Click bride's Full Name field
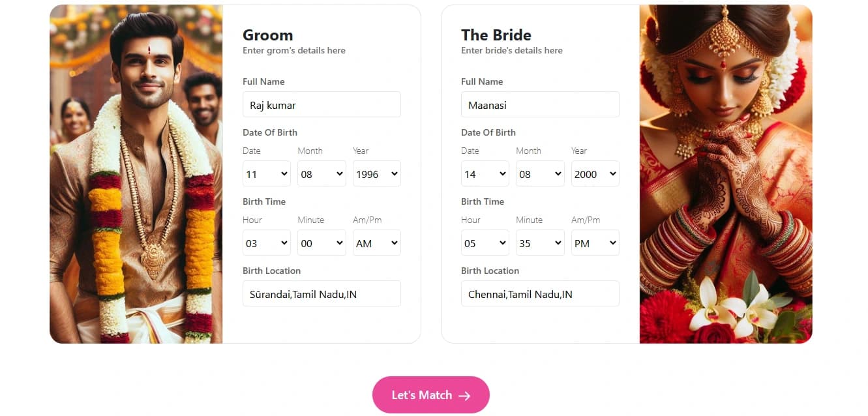 [540, 105]
